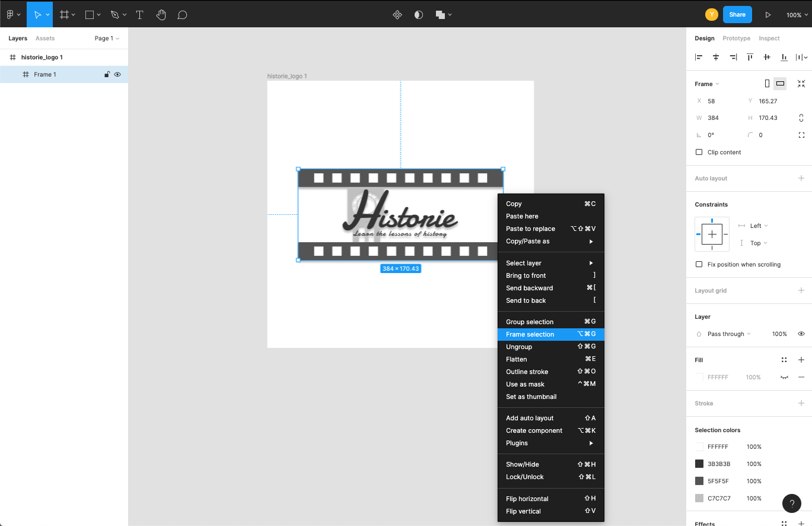The image size is (812, 526).
Task: Select the Rectangle shape tool
Action: (x=90, y=15)
